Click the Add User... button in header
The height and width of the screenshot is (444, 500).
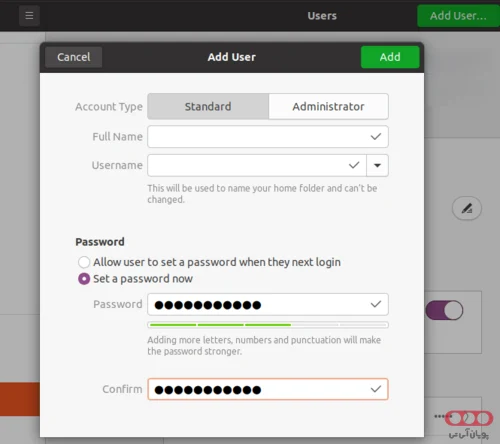[458, 16]
